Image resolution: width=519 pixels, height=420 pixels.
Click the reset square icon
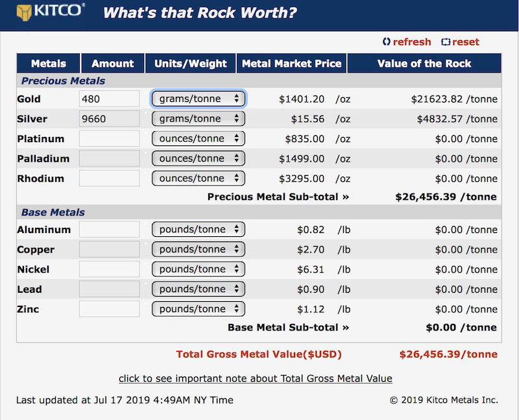(x=446, y=42)
